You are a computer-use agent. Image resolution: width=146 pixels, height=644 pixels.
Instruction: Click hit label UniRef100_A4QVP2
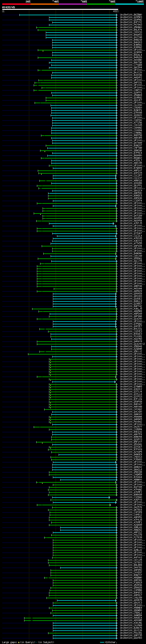click(131, 77)
